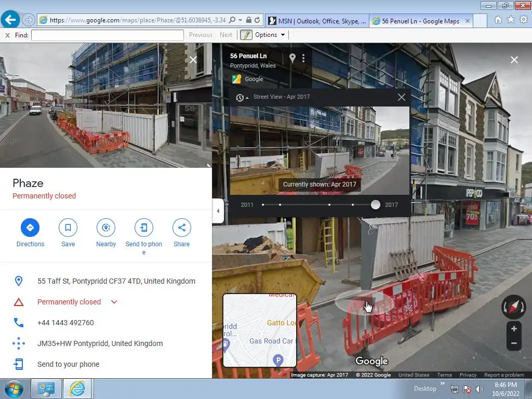Click the Apr 2017 historical preview thumbnail
This screenshot has height=399, width=532.
[x=320, y=151]
